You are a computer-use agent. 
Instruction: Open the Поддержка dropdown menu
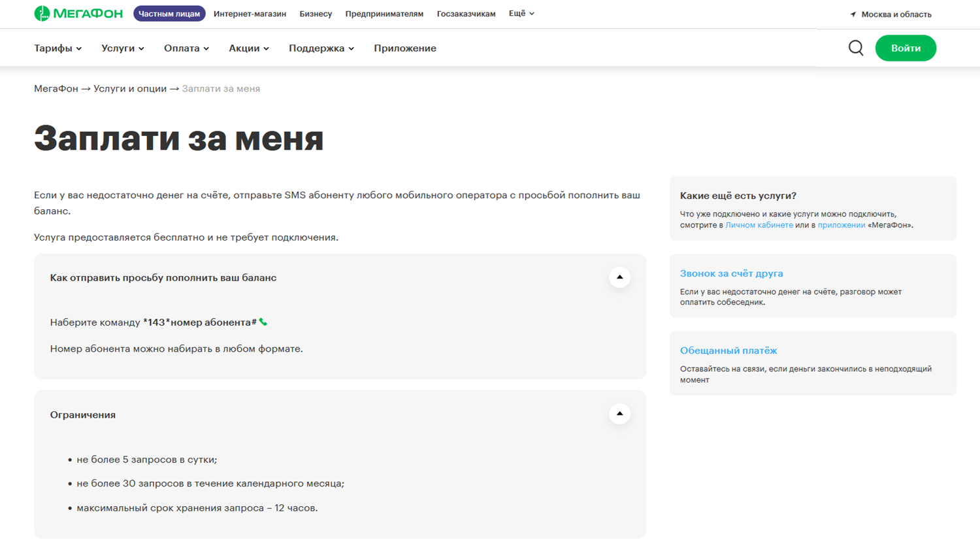coord(321,48)
